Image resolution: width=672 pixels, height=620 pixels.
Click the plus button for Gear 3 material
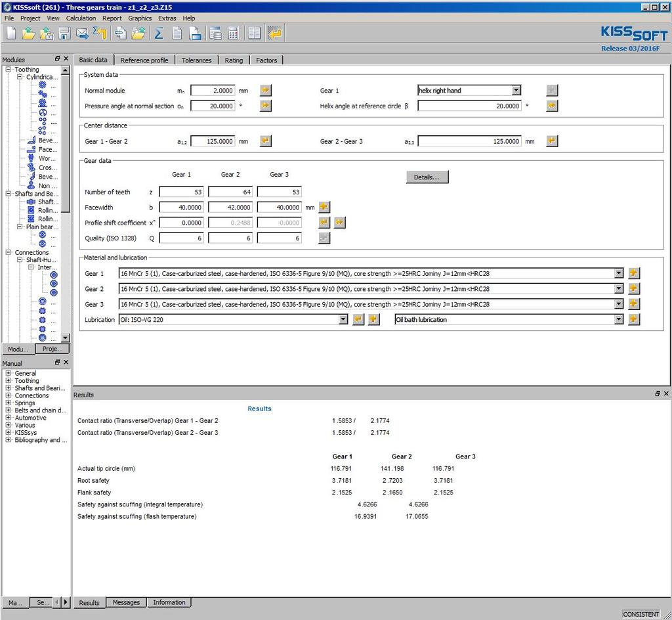click(634, 304)
